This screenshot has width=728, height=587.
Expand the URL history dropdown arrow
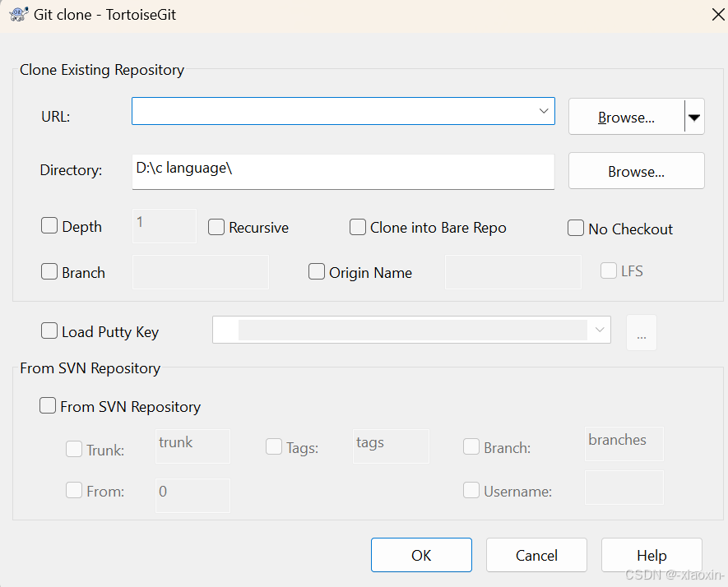point(544,111)
